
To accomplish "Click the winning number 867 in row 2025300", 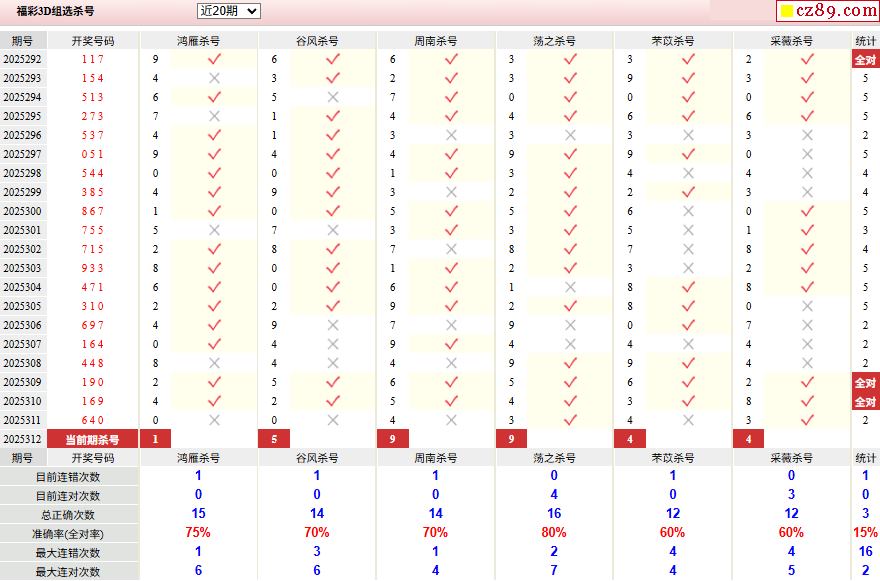I will 93,211.
